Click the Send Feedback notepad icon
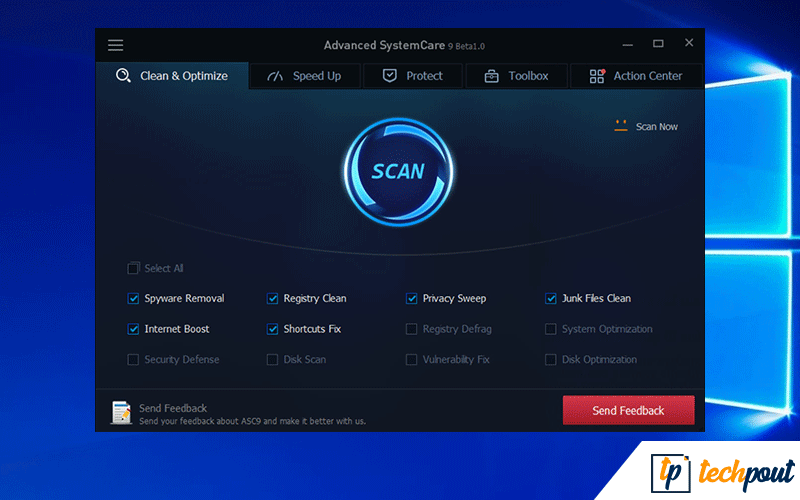 (x=121, y=412)
